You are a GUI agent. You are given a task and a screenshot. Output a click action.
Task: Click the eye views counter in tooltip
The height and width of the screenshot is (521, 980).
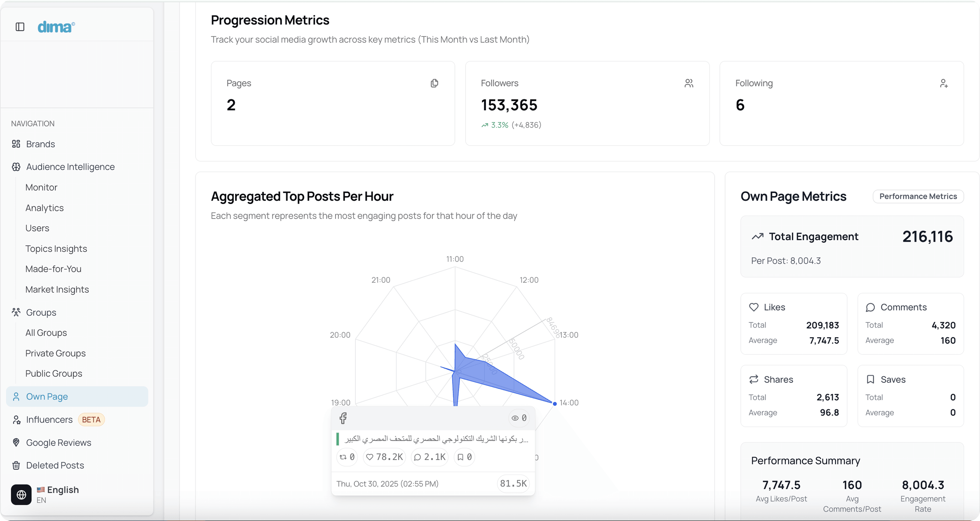[519, 418]
